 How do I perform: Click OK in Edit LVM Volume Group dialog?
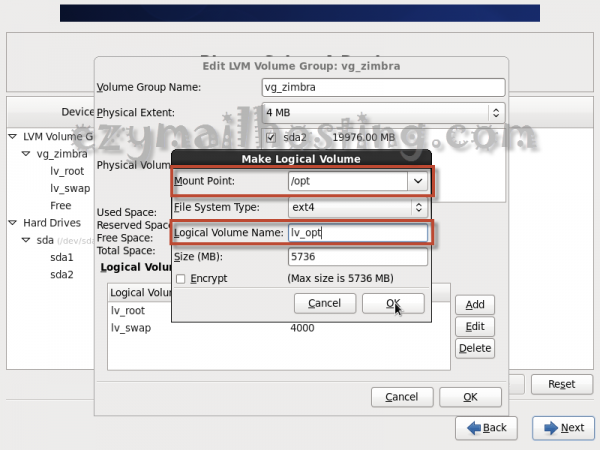[x=470, y=397]
